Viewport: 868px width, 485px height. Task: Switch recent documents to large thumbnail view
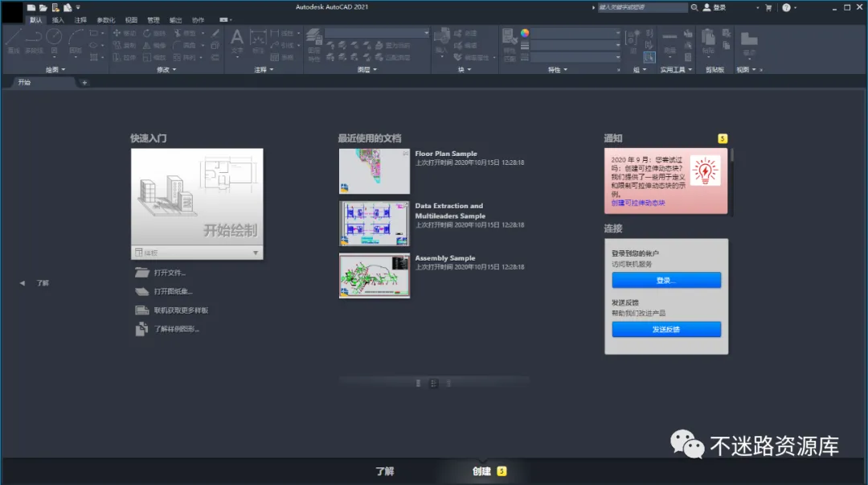click(x=418, y=383)
